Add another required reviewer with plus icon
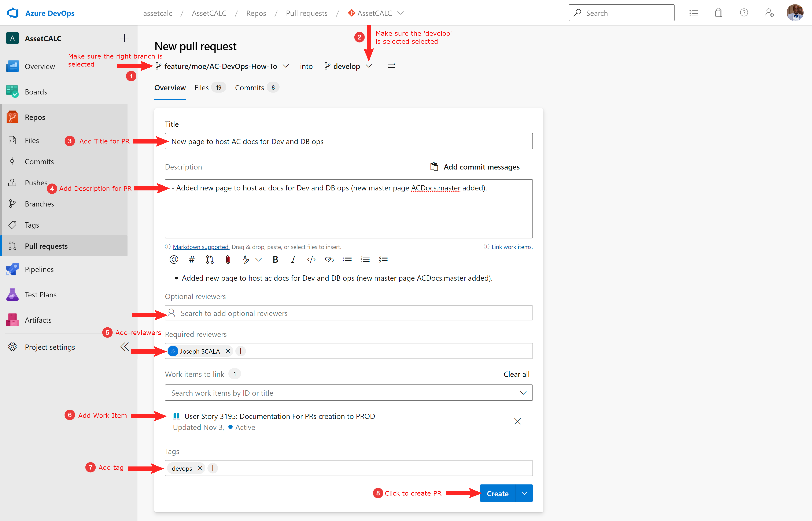This screenshot has width=812, height=521. point(240,351)
